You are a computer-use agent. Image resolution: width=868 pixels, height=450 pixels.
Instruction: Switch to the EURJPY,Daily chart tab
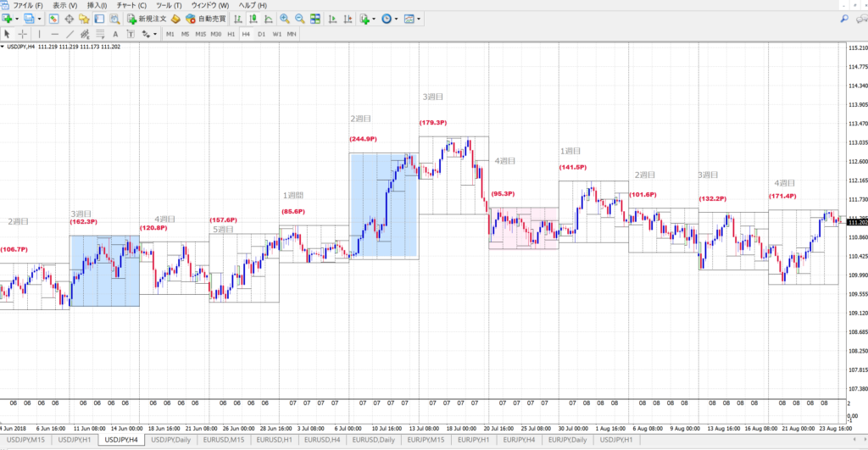pos(567,440)
